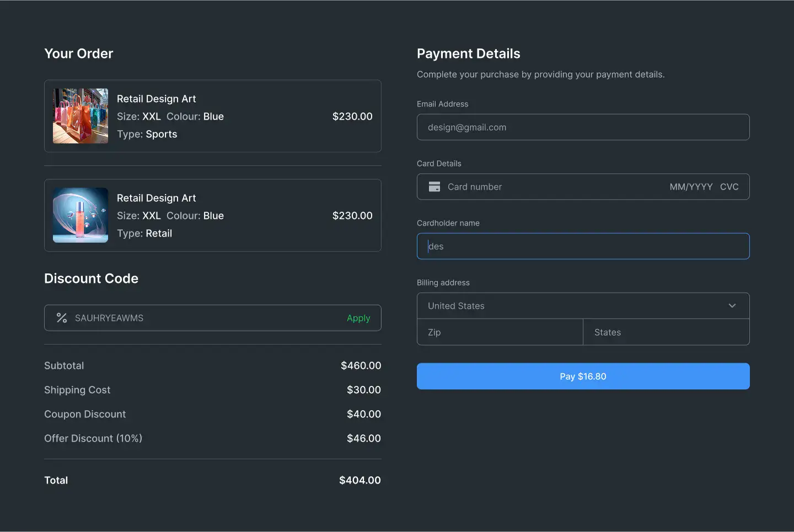Click the shopping bags product thumbnail
This screenshot has width=794, height=532.
81,116
